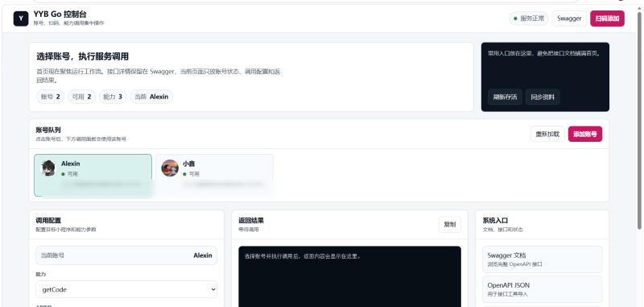Image resolution: width=644 pixels, height=307 pixels.
Task: Open the Swagger button in header
Action: pos(569,19)
